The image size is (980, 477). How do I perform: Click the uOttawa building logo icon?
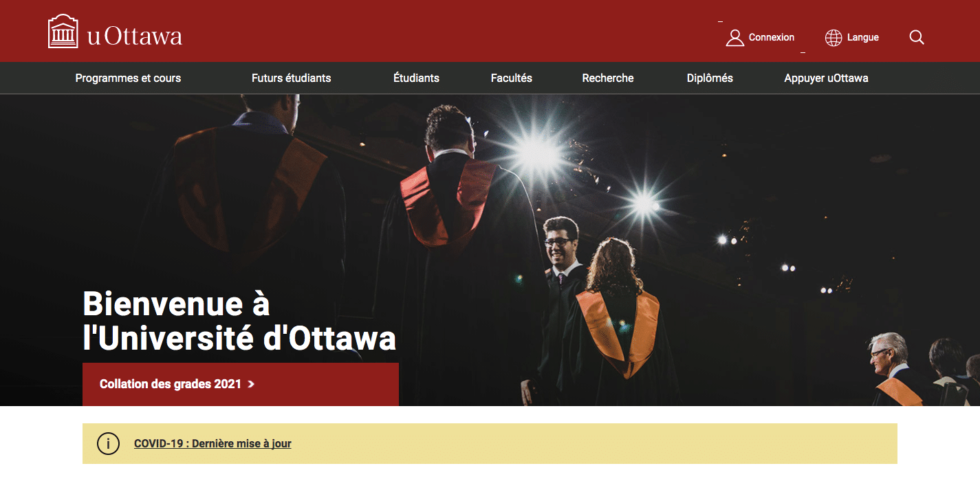point(63,32)
